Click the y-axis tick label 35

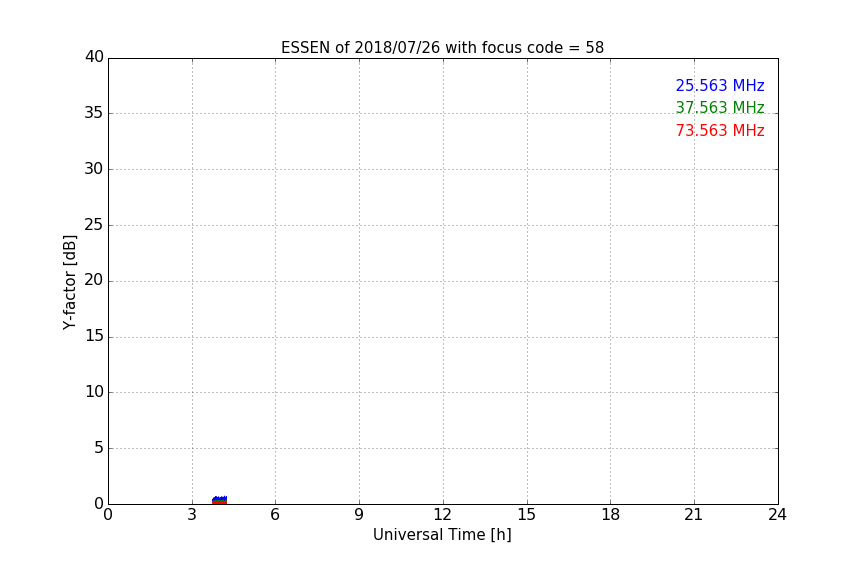[94, 113]
